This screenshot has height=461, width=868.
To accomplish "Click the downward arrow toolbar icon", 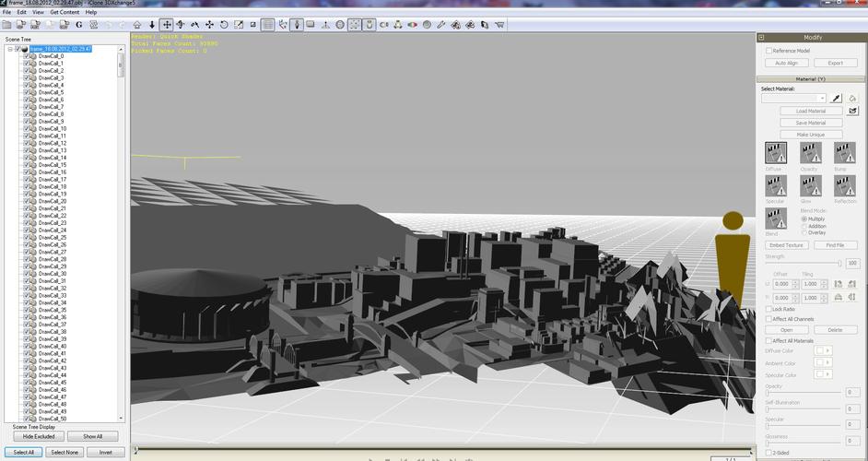I will click(x=152, y=24).
